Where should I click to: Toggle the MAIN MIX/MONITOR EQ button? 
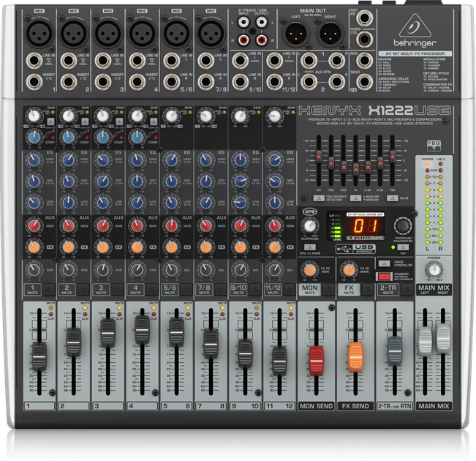[x=355, y=198]
